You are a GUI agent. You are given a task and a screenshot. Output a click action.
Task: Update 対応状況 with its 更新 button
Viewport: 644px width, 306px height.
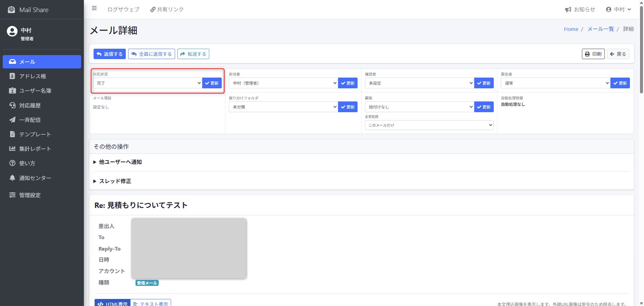[212, 83]
